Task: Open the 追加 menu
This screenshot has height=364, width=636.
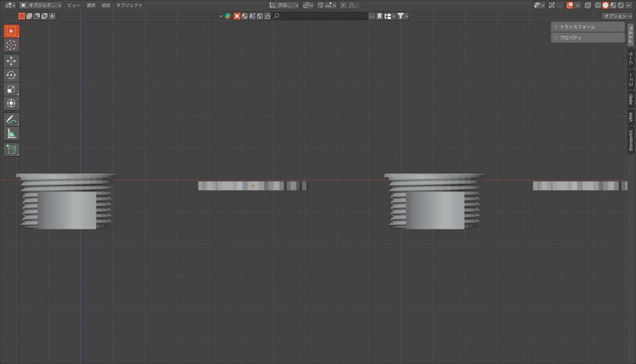Action: (x=106, y=5)
